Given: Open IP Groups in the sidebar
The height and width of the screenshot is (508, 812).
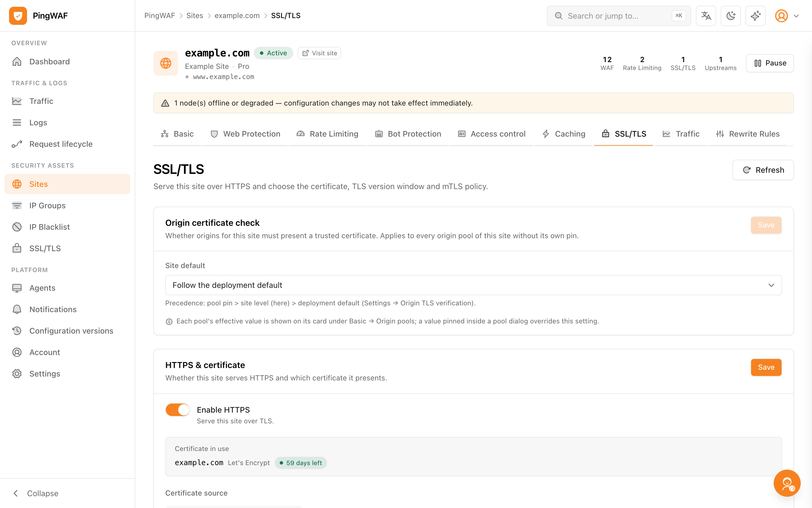Looking at the screenshot, I should (x=67, y=205).
